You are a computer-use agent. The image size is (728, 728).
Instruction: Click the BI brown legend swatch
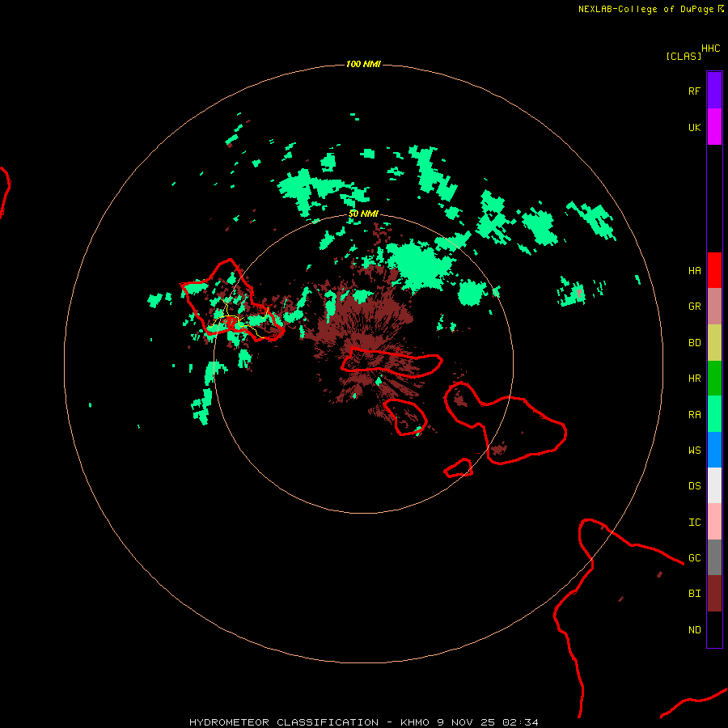click(714, 594)
